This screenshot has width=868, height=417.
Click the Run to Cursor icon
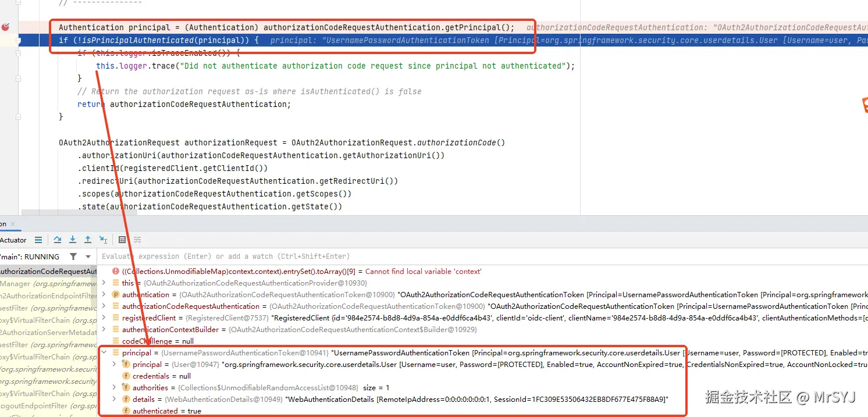pos(103,240)
